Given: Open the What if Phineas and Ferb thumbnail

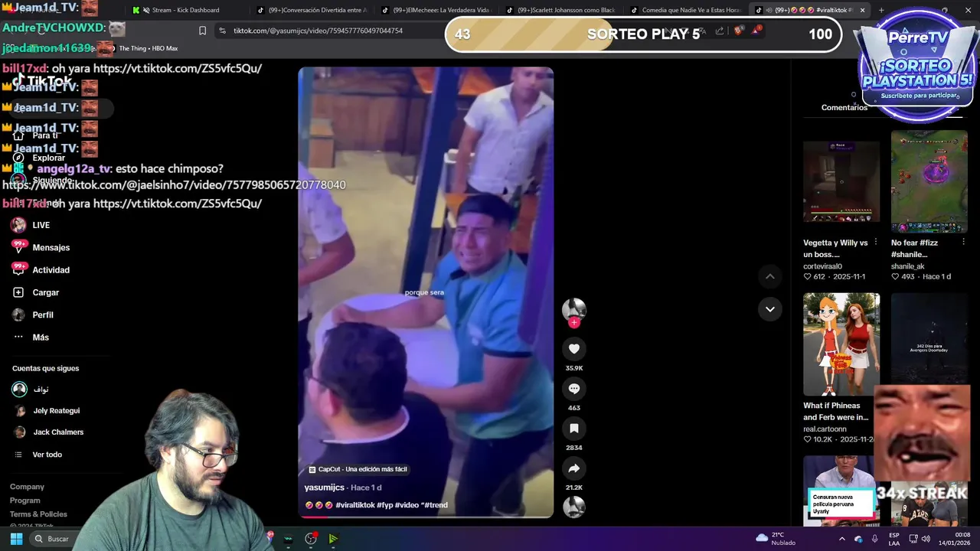Looking at the screenshot, I should (x=841, y=344).
